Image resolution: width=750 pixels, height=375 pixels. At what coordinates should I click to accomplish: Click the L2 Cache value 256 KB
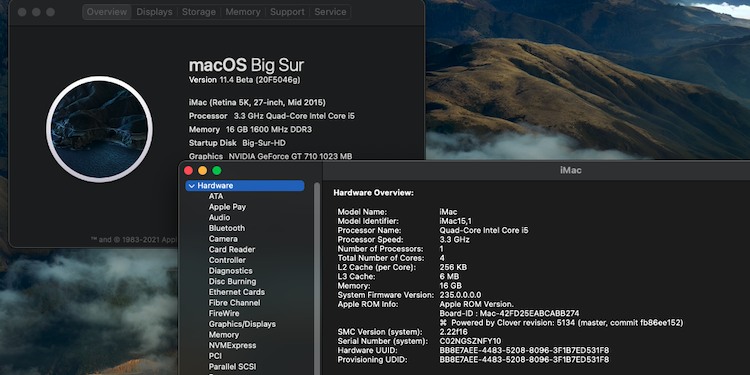click(x=453, y=267)
